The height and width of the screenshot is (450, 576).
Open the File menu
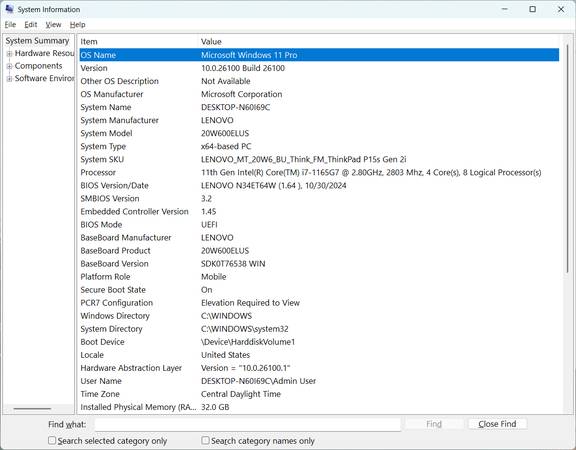[x=10, y=25]
